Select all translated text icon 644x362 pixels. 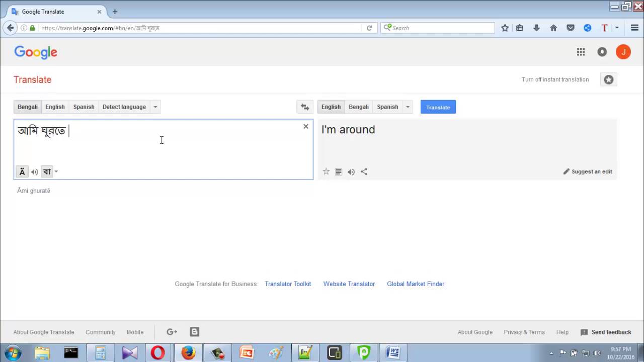339,172
